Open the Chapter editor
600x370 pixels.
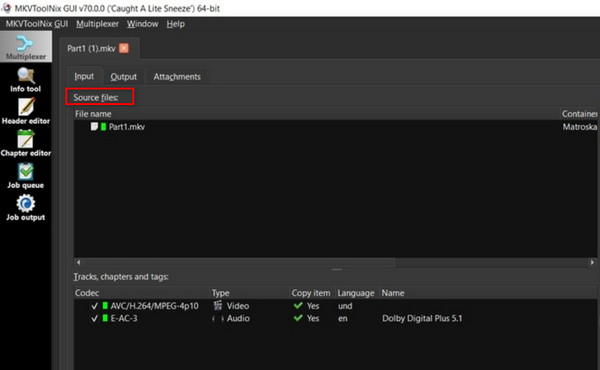[26, 143]
